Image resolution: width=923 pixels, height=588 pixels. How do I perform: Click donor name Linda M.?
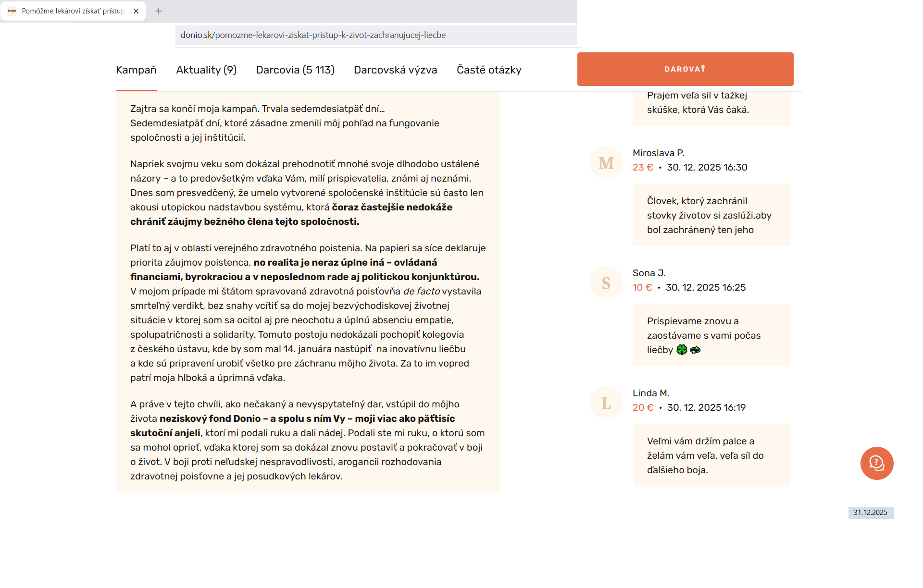tap(650, 393)
